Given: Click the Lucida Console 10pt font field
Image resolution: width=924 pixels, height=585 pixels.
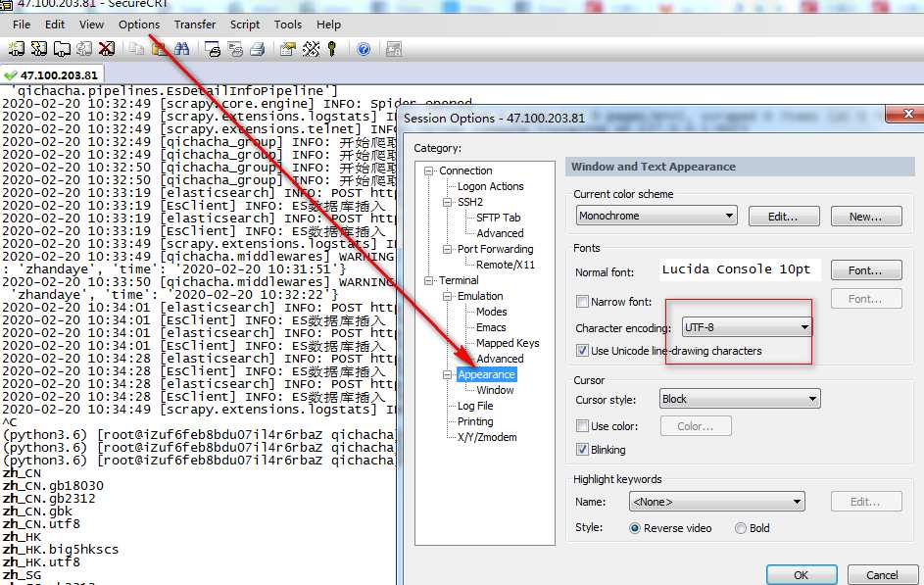Looking at the screenshot, I should click(x=740, y=269).
